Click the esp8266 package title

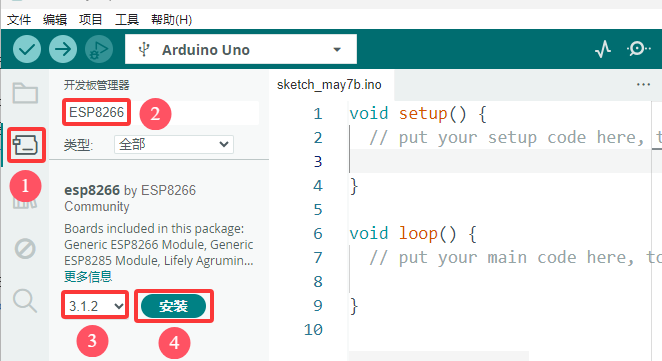coord(92,190)
